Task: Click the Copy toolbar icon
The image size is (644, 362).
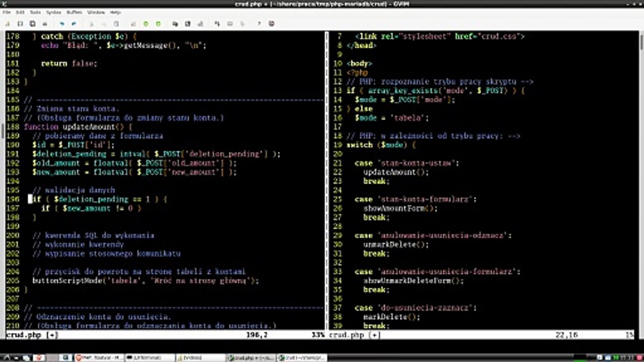Action: [104, 24]
